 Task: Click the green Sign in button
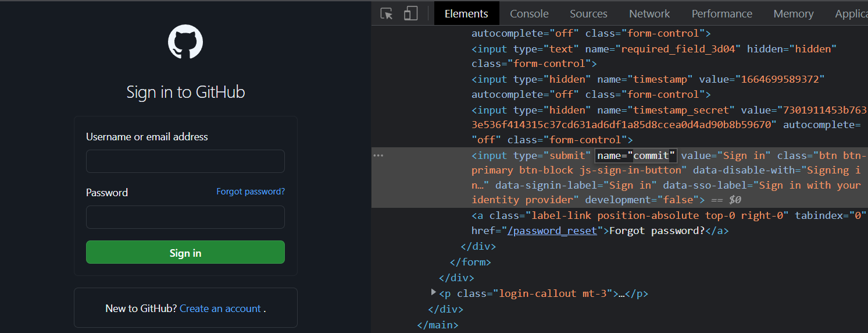[185, 252]
